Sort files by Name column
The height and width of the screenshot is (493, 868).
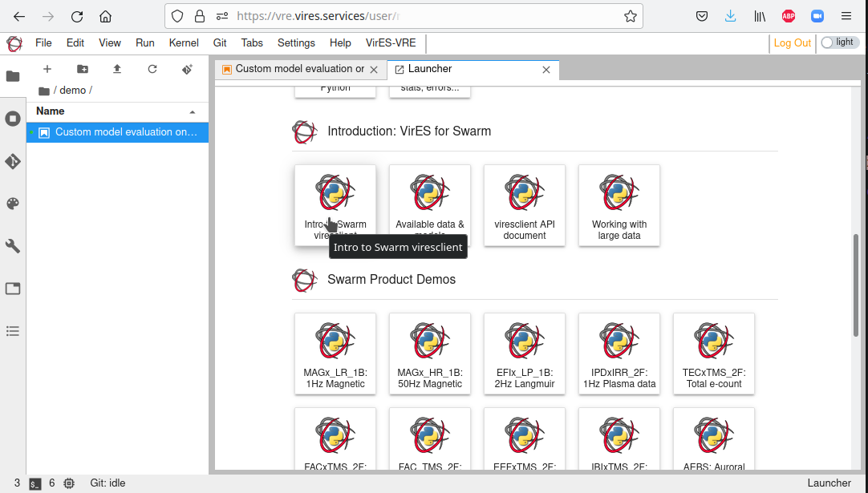[x=117, y=111]
